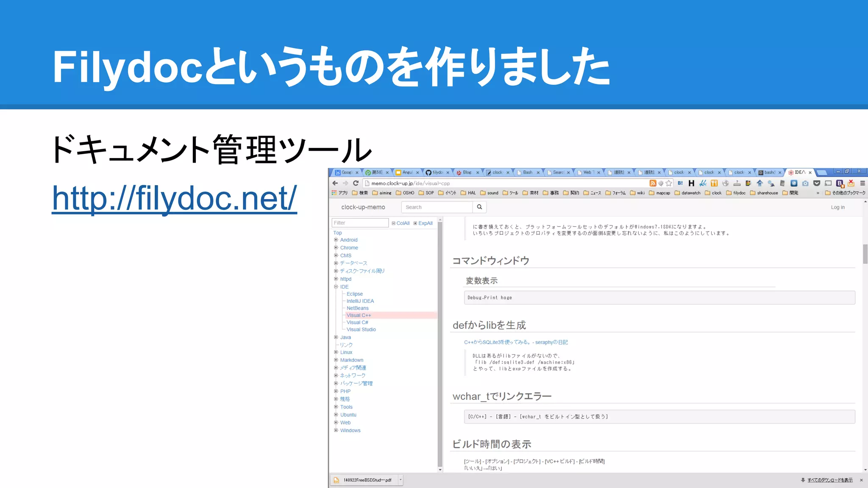Switch to the filydoc GitHub tab
868x488 pixels.
pyautogui.click(x=437, y=172)
